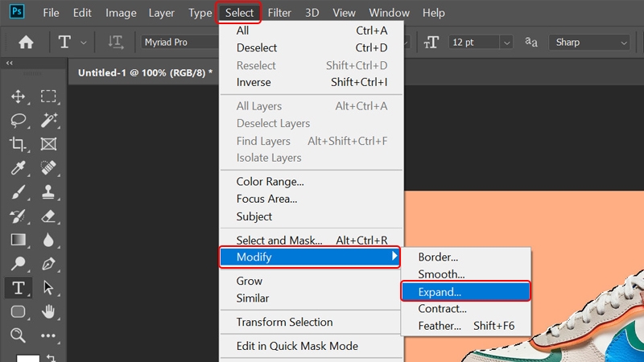The height and width of the screenshot is (362, 644).
Task: Expand the Modify submenu
Action: pyautogui.click(x=310, y=257)
